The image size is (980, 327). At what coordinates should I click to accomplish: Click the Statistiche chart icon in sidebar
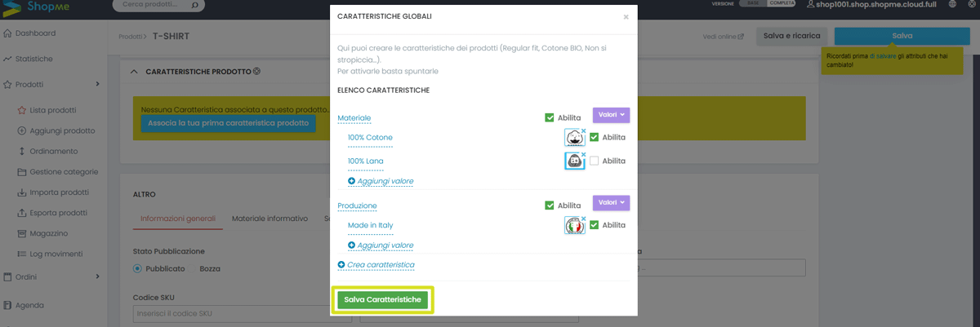pyautogui.click(x=7, y=59)
